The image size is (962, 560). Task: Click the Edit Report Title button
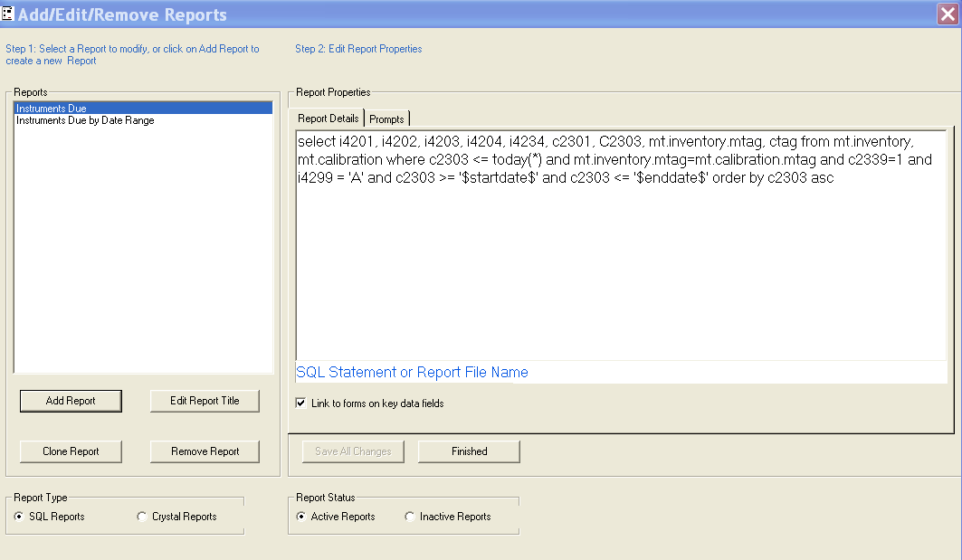click(x=205, y=401)
